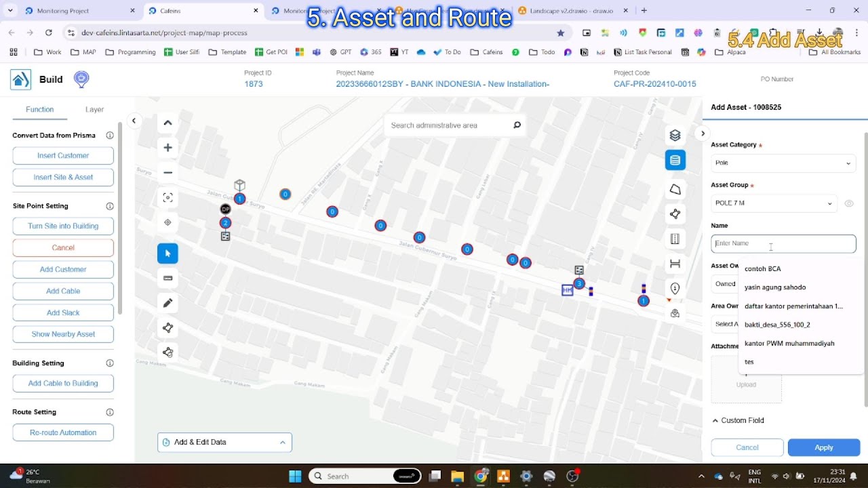Expand the Add & Edit Data dropdown
The width and height of the screenshot is (868, 488).
pyautogui.click(x=224, y=443)
